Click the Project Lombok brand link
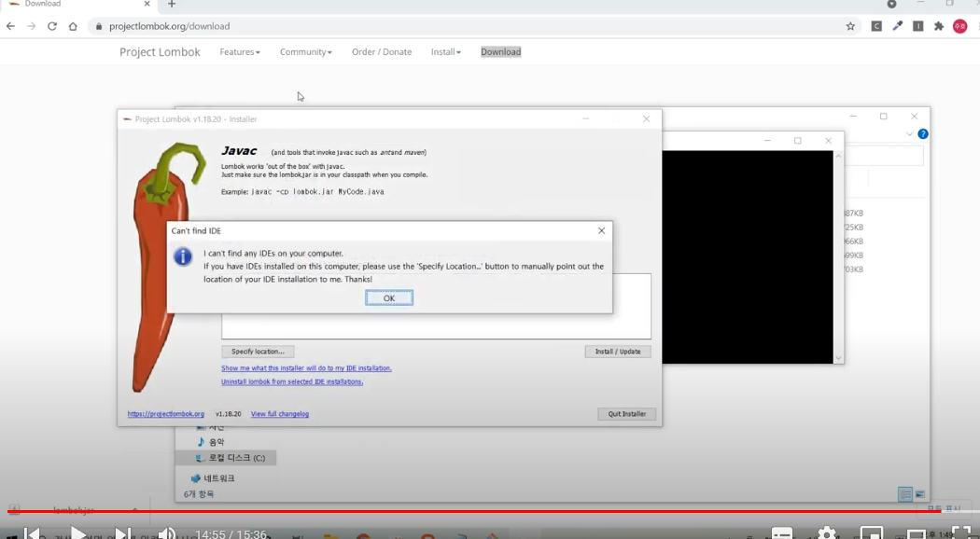The image size is (980, 539). [160, 52]
